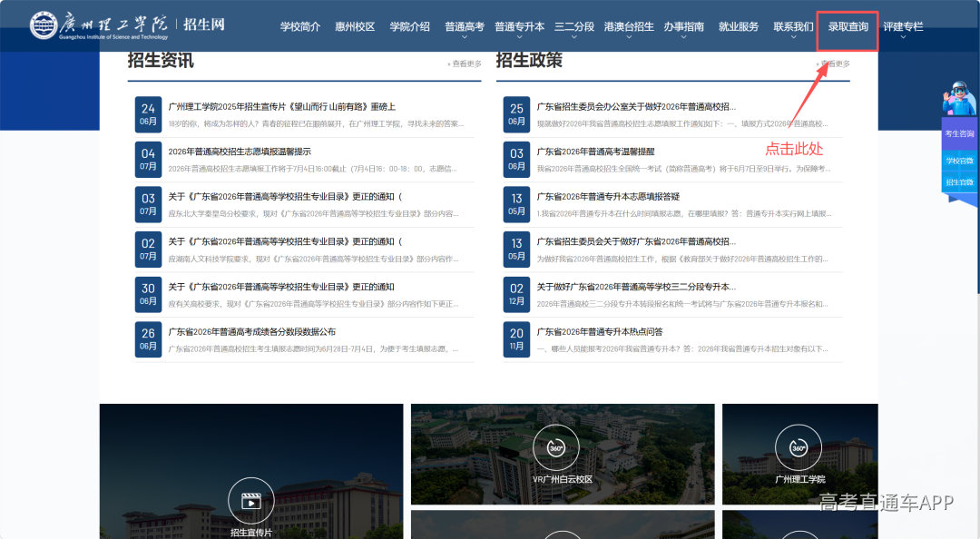Open 广东省2026年普通高考成绩各分数段数据公布 article

[x=252, y=332]
